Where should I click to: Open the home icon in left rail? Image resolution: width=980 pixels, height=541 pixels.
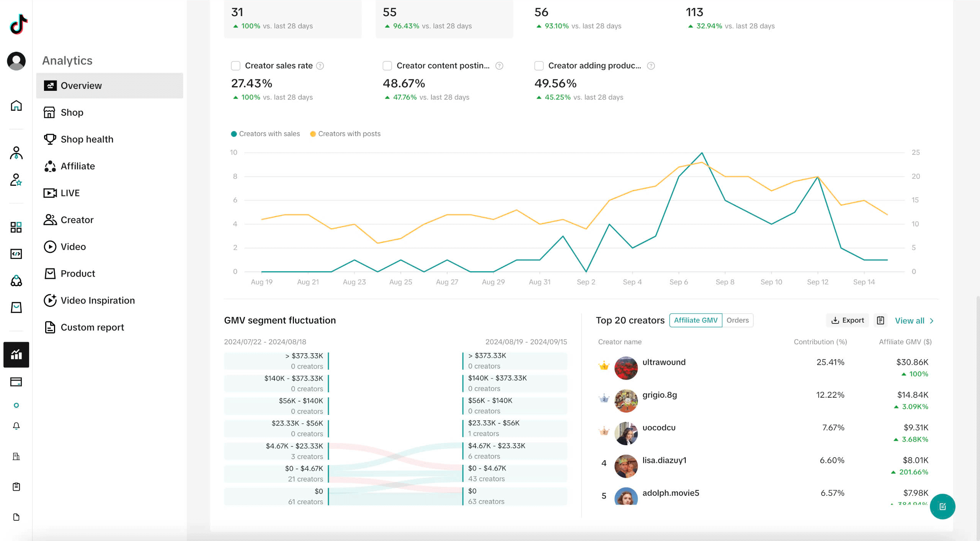(16, 106)
